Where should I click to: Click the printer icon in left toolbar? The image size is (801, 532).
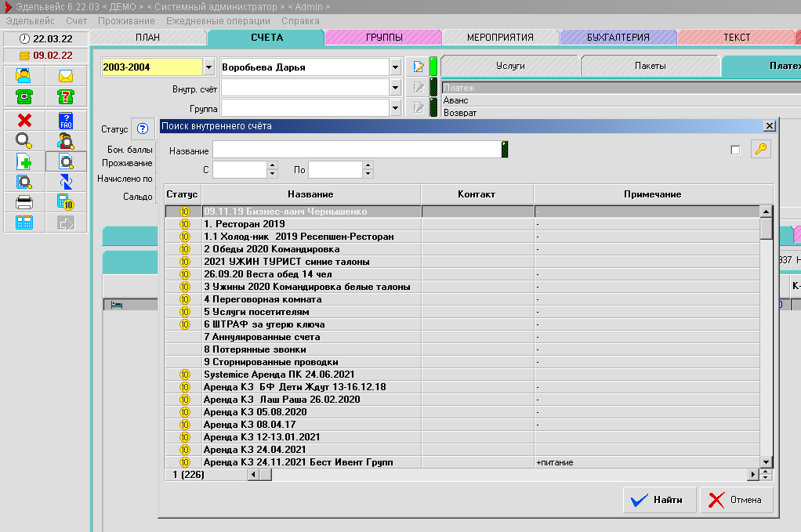pyautogui.click(x=24, y=202)
